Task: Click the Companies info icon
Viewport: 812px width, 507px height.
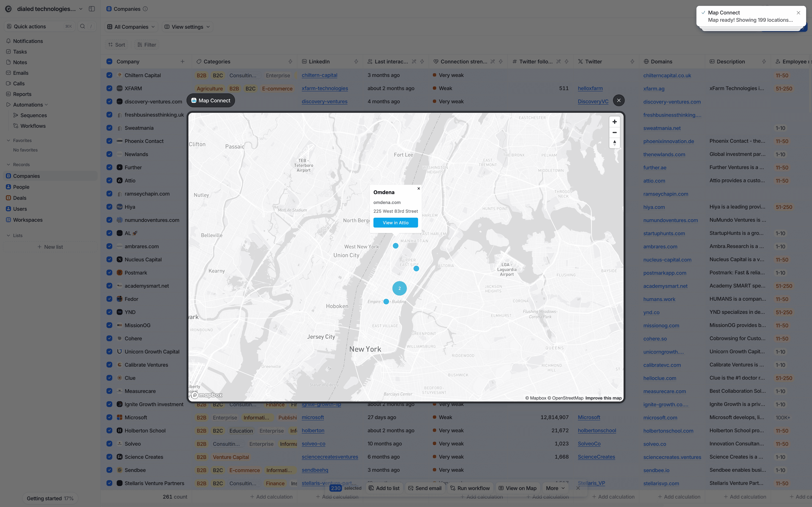Action: pos(145,9)
